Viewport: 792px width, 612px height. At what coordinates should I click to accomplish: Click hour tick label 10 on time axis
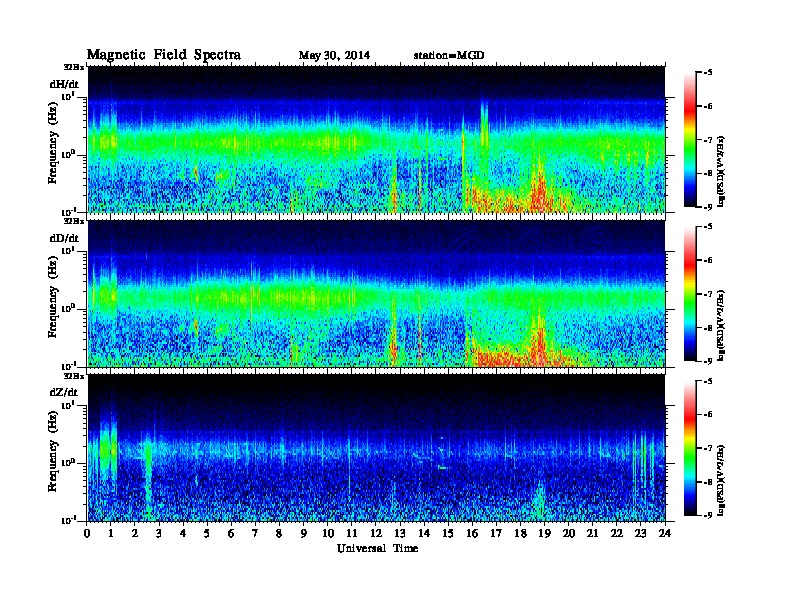coord(328,533)
